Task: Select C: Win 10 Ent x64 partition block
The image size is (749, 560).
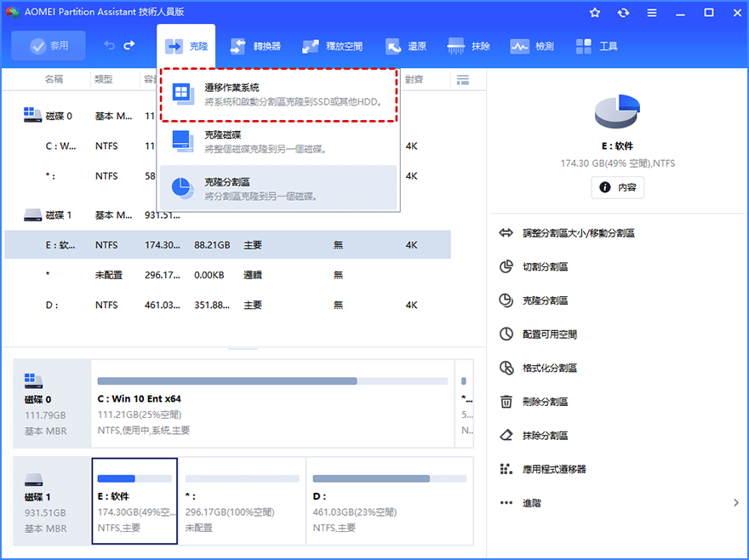Action: (272, 403)
